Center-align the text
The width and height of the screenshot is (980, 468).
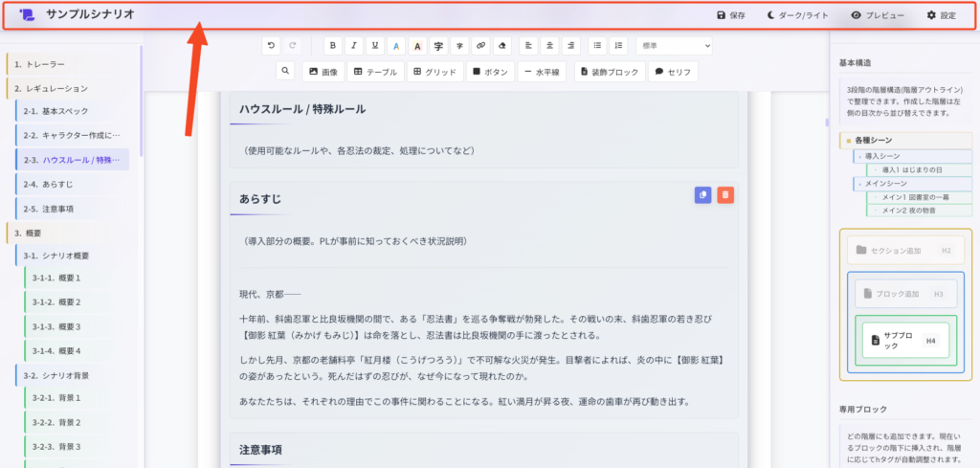[x=550, y=45]
